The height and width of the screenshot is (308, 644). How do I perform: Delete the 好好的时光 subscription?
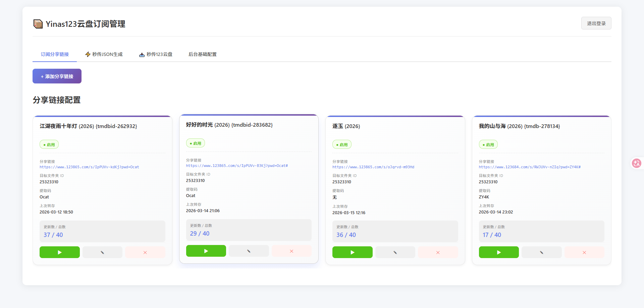point(291,251)
